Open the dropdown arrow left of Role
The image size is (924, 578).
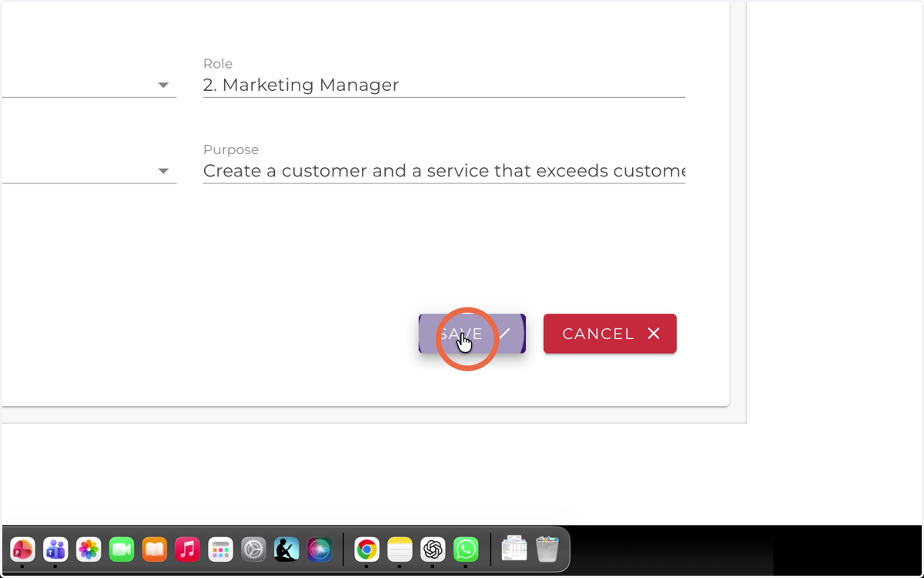pyautogui.click(x=163, y=86)
